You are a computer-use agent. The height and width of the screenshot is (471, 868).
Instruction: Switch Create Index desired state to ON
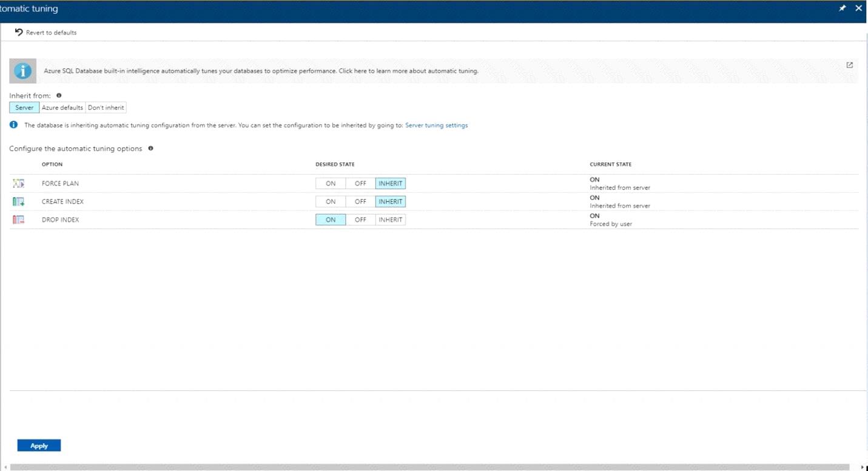(331, 202)
